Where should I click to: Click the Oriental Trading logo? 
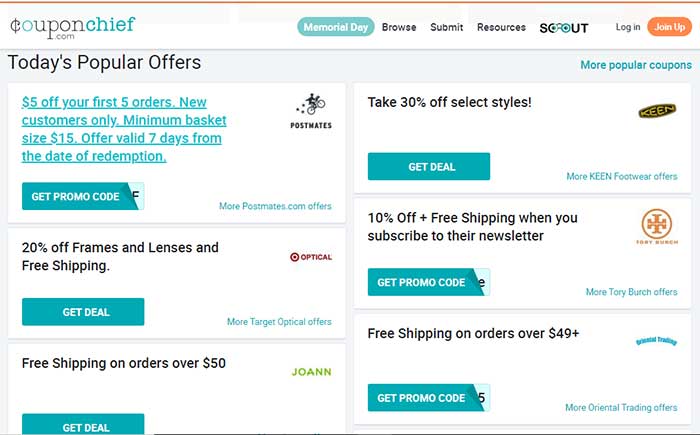[x=656, y=341]
